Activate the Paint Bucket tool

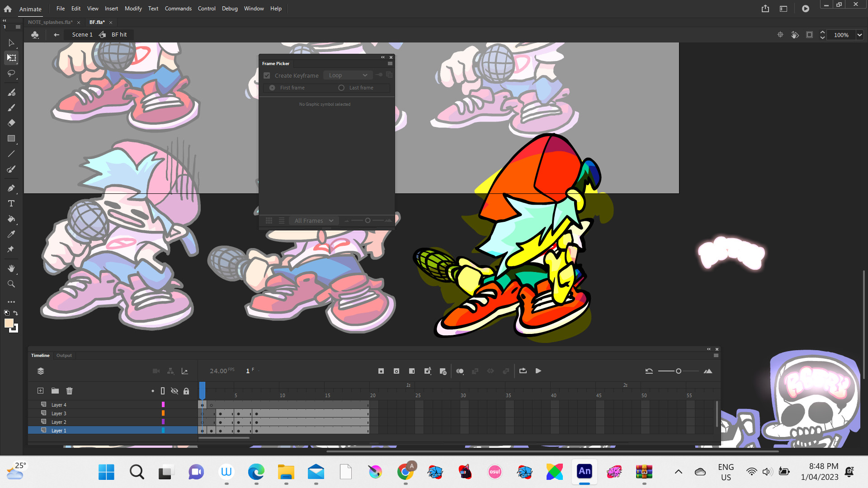[x=11, y=219]
